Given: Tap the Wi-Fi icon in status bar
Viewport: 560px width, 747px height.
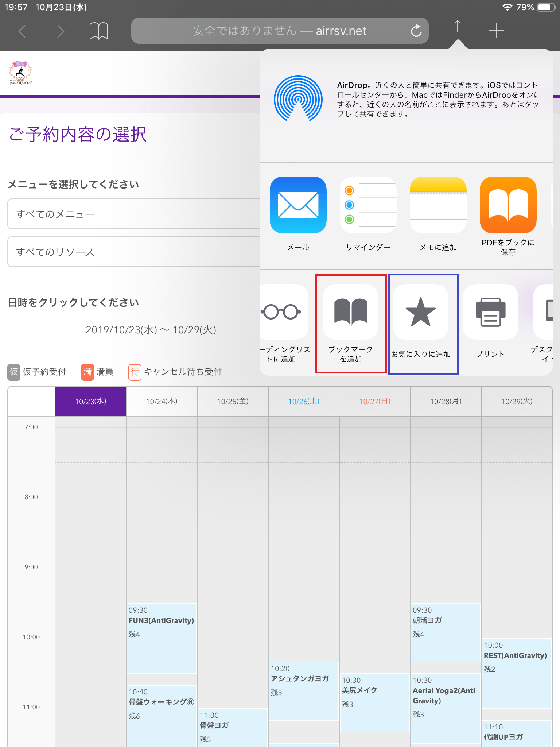Looking at the screenshot, I should coord(507,7).
